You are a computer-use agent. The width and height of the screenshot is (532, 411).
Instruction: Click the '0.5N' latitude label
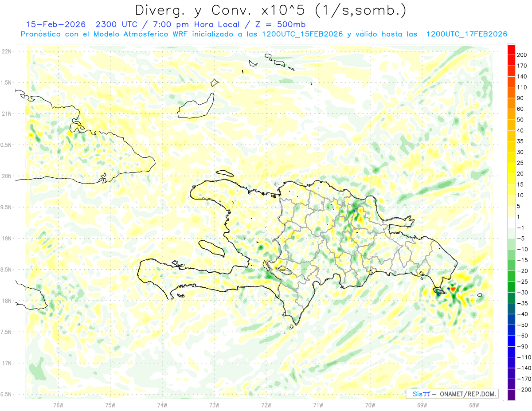click(x=7, y=145)
